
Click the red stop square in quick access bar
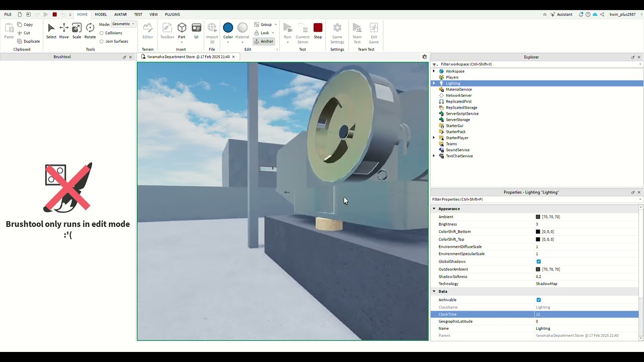point(55,15)
